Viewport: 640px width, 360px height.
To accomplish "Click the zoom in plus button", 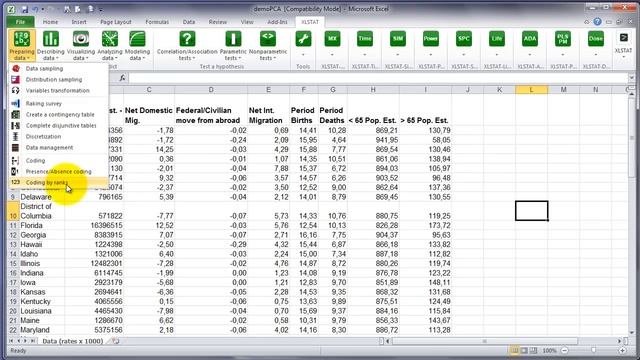I will coord(622,350).
